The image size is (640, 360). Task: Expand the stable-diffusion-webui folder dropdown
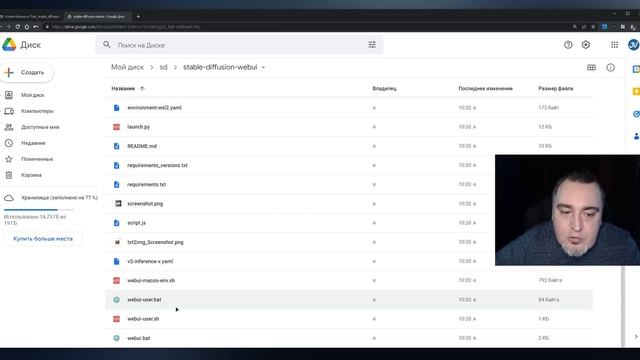click(x=263, y=67)
